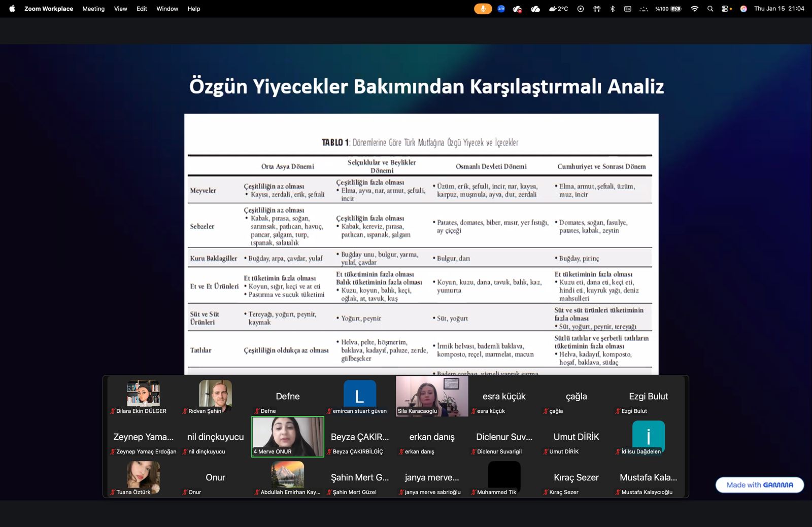Select Rıdvan Şahin's participant tile
This screenshot has height=527, width=812.
pos(215,396)
